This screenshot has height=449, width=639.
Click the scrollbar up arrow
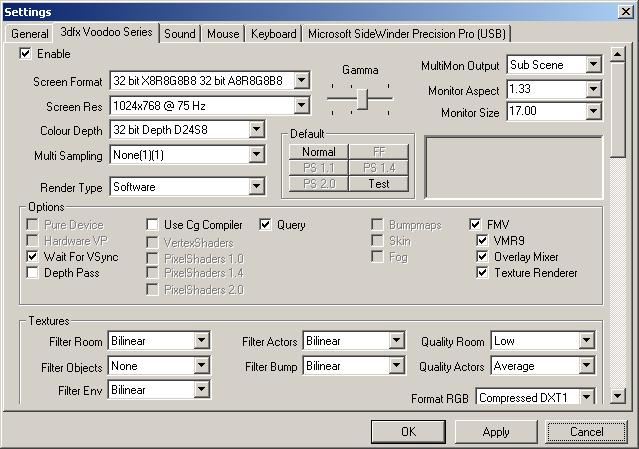pos(618,54)
